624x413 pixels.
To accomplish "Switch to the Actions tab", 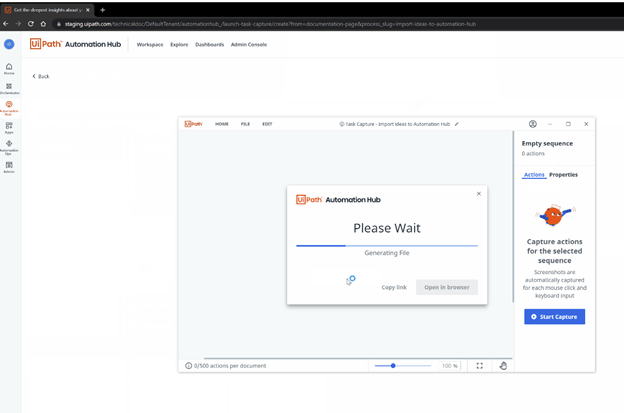I will pyautogui.click(x=534, y=175).
